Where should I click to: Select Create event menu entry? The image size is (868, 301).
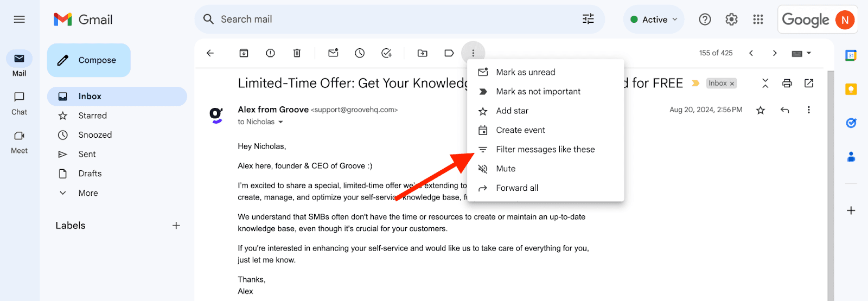545,130
